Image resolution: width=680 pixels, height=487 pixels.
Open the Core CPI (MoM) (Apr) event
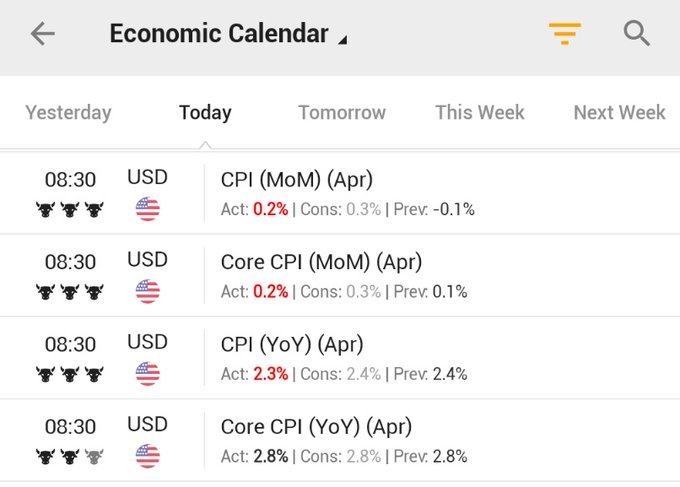coord(321,262)
